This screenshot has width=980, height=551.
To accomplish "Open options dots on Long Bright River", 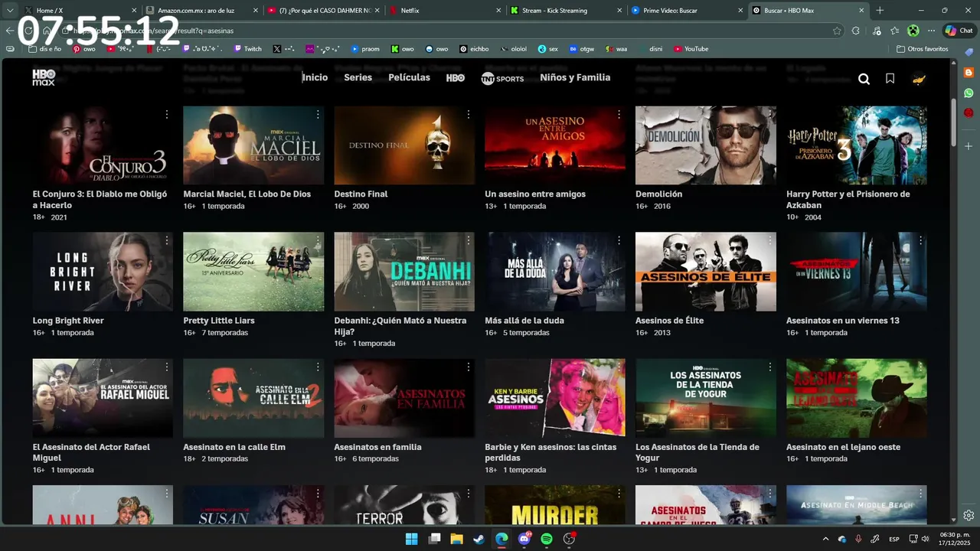I will tap(167, 240).
